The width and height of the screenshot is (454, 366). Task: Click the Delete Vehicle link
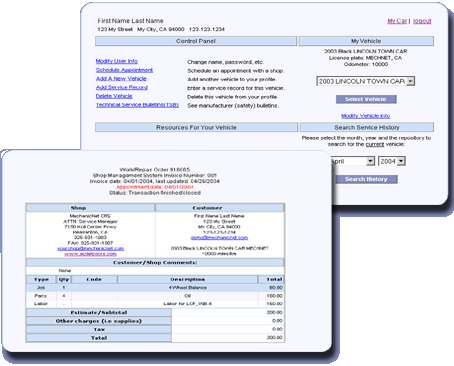pos(114,96)
